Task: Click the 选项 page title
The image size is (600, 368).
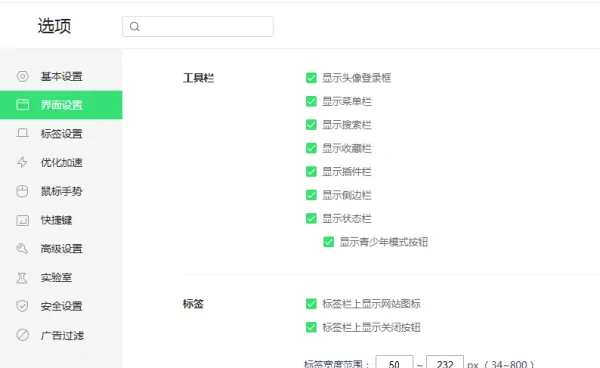Action: pos(54,26)
